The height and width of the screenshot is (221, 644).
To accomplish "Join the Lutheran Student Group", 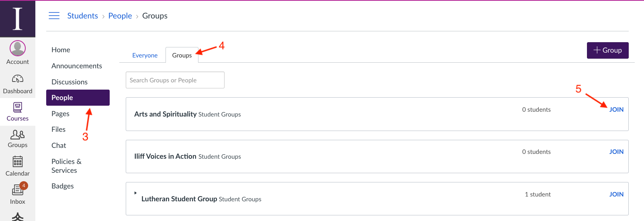I will [x=616, y=194].
